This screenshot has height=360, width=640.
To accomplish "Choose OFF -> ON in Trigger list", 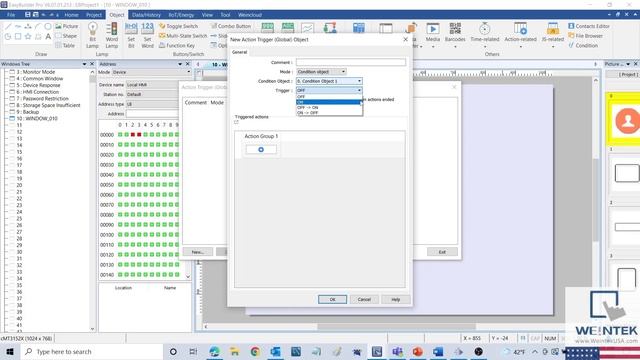I will (329, 107).
